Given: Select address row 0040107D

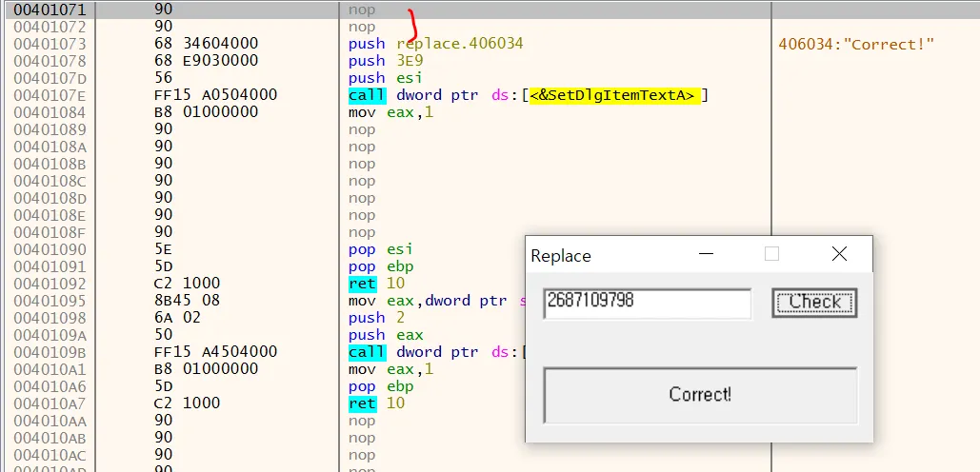Looking at the screenshot, I should [x=50, y=78].
